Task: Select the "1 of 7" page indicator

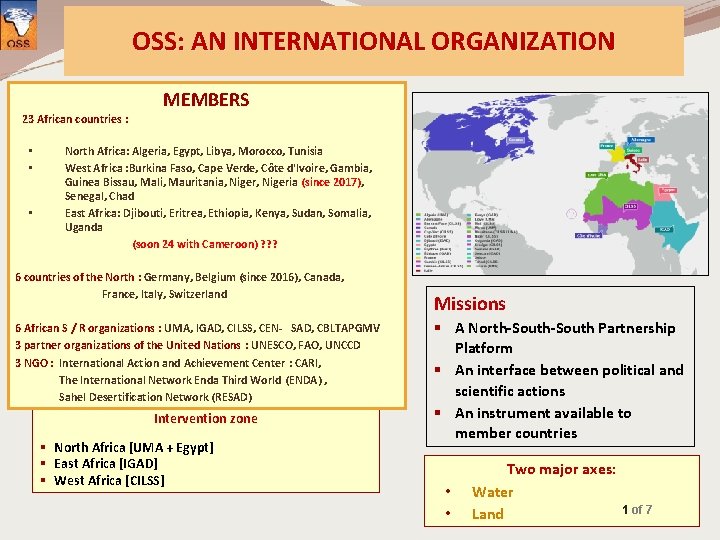Action: (x=637, y=509)
